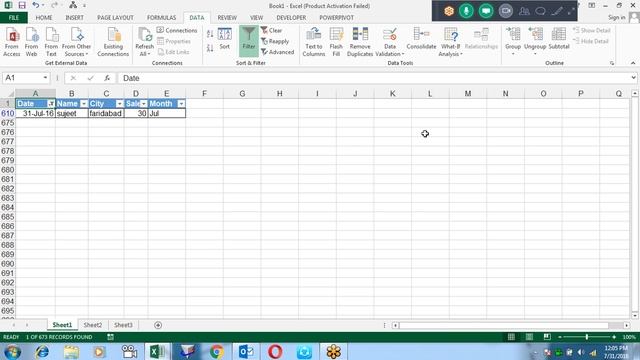The image size is (640, 360).
Task: Select cell containing faridabad
Action: (106, 113)
